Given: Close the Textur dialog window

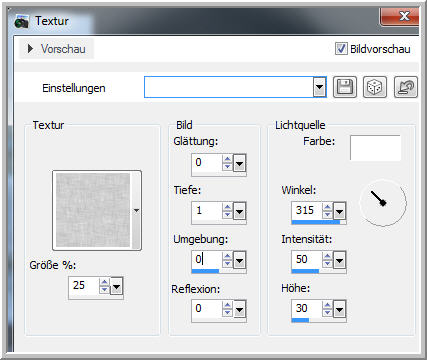Looking at the screenshot, I should click(x=400, y=16).
